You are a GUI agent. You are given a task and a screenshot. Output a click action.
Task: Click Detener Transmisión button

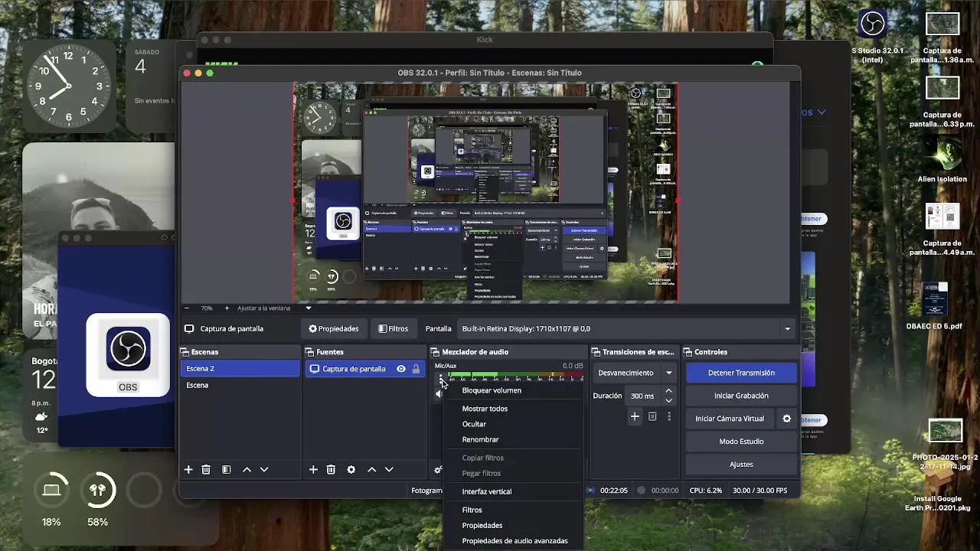point(741,373)
